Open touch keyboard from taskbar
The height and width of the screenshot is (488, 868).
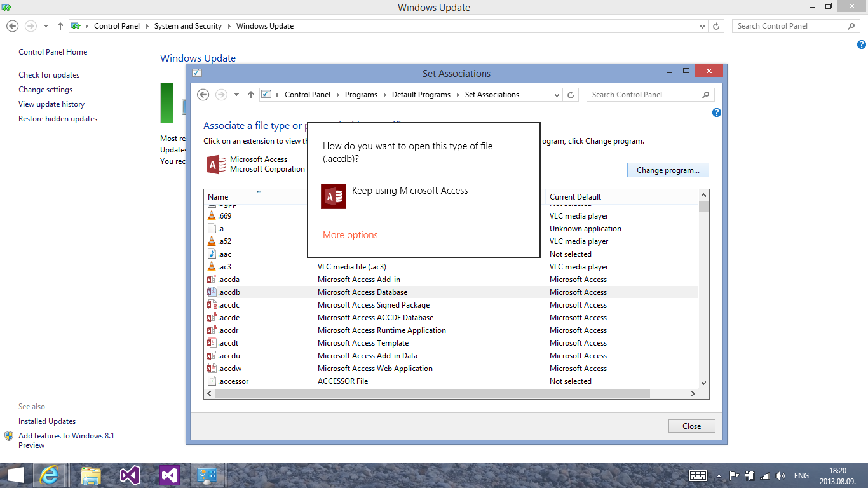(698, 475)
